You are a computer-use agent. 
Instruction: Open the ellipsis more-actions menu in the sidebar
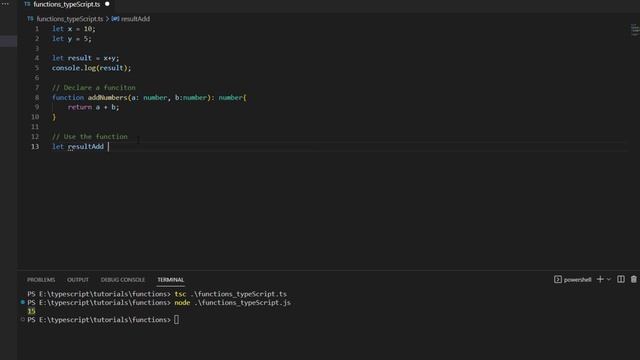tap(5, 4)
